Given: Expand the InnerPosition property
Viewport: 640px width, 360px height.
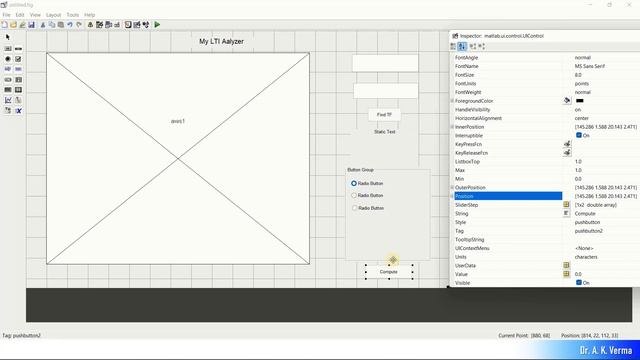Looking at the screenshot, I should click(x=452, y=127).
